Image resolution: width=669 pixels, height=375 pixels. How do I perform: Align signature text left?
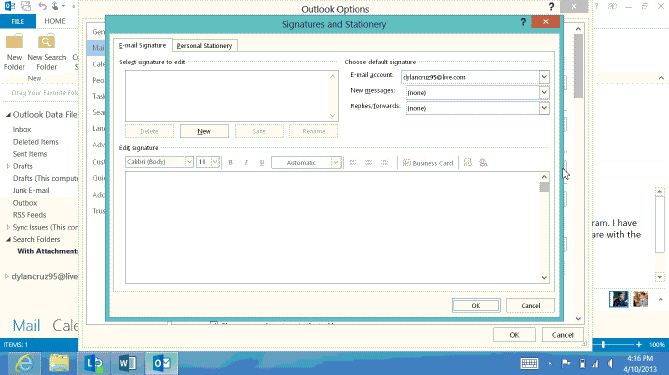point(353,163)
